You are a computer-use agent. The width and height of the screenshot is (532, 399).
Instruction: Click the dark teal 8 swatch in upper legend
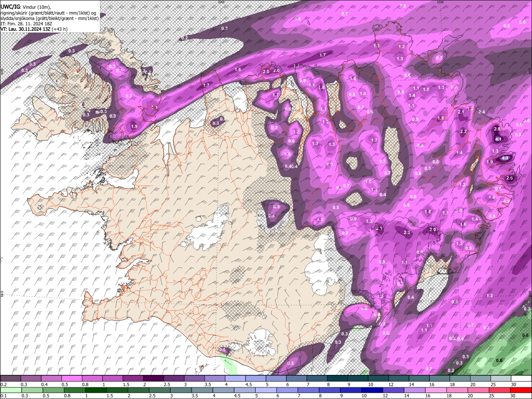pos(337,379)
